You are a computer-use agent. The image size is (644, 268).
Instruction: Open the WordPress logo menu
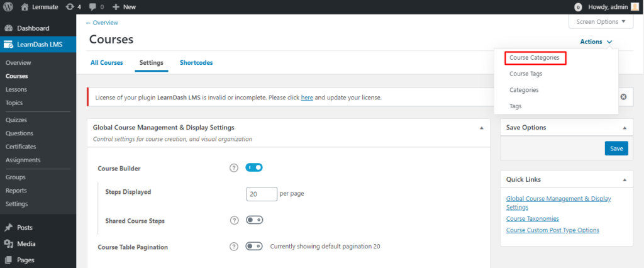pyautogui.click(x=8, y=7)
